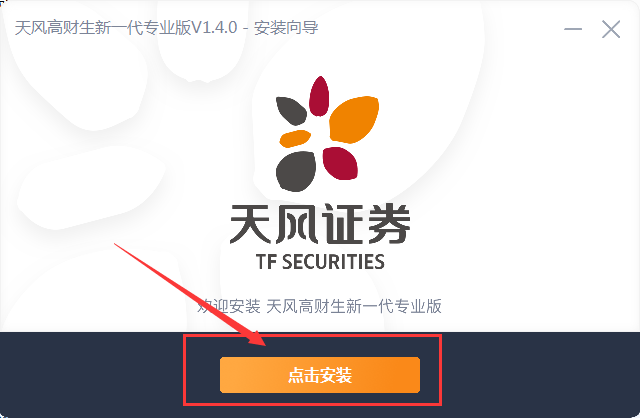Click the large orange petal of the logo

point(353,119)
